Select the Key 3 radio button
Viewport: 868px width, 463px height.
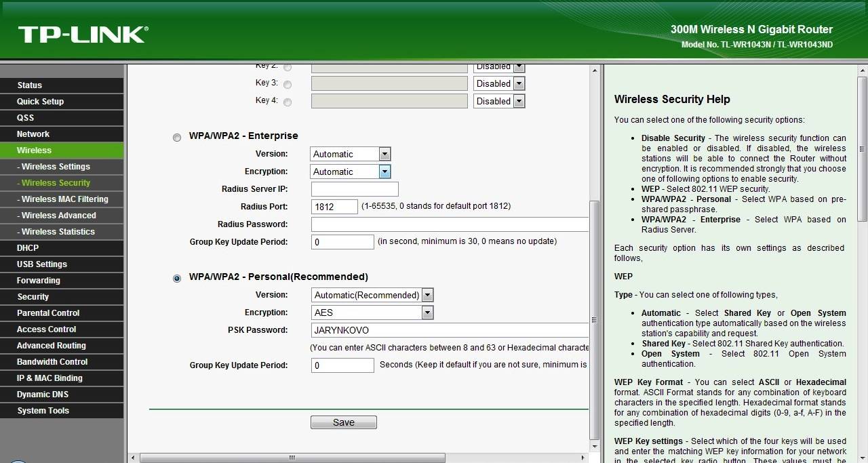(288, 85)
